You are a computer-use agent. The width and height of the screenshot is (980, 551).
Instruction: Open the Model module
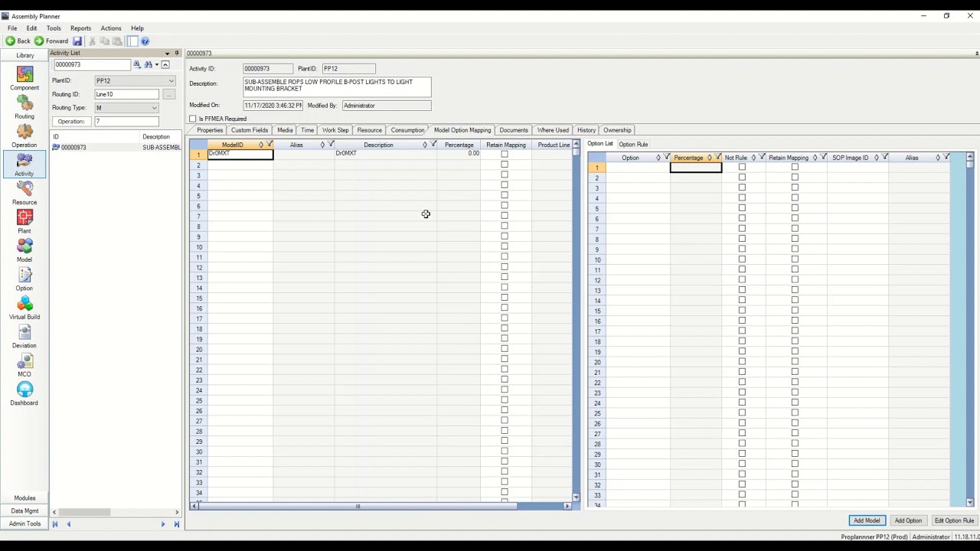point(24,249)
